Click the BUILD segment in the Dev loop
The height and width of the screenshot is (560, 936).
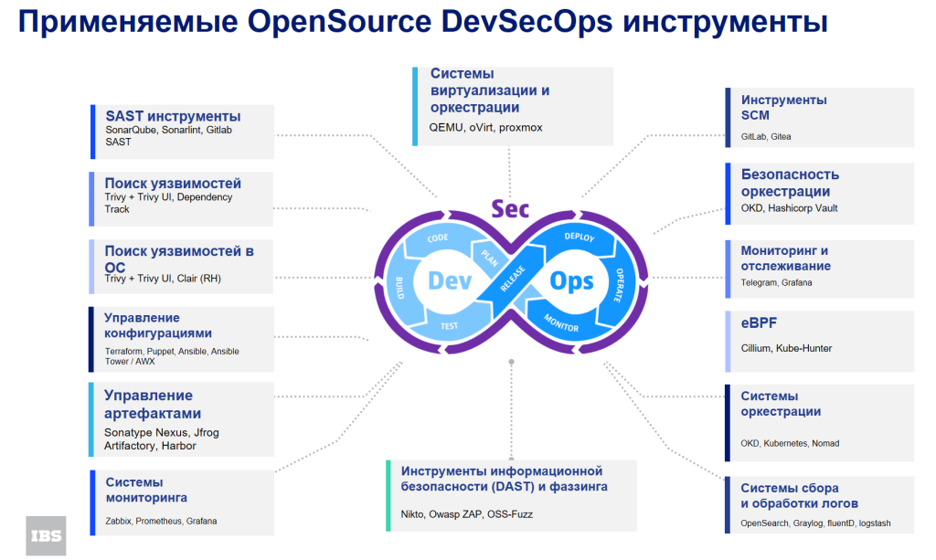pyautogui.click(x=400, y=288)
